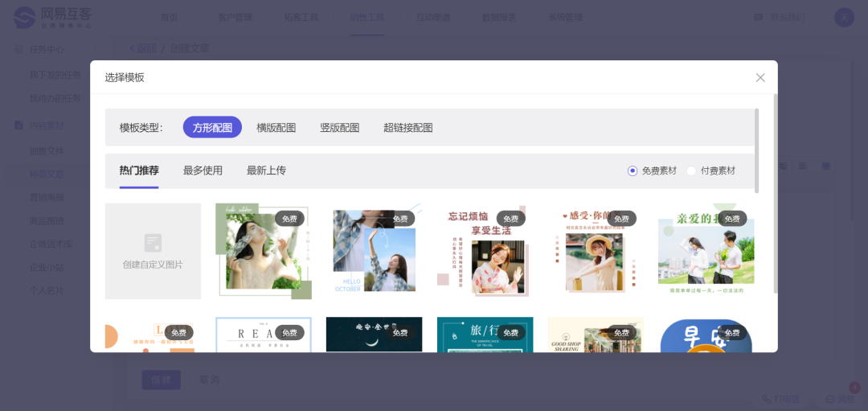Click the 返回 back link
This screenshot has height=411, width=868.
(143, 49)
